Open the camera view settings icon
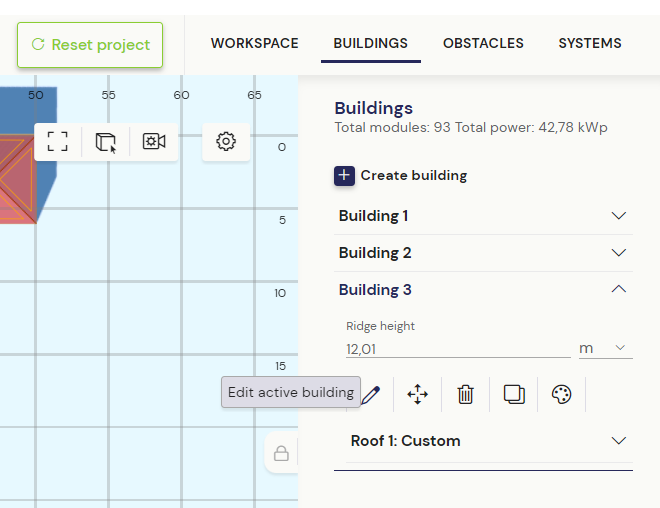 (x=154, y=141)
